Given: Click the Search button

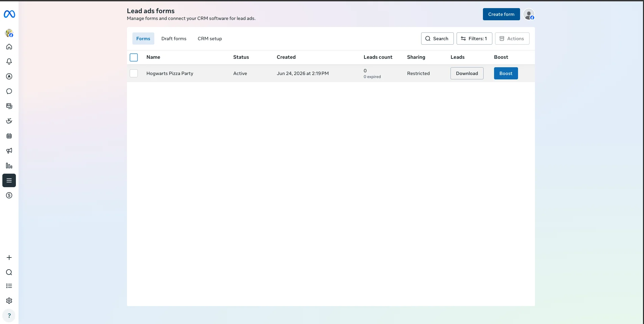Looking at the screenshot, I should (437, 39).
